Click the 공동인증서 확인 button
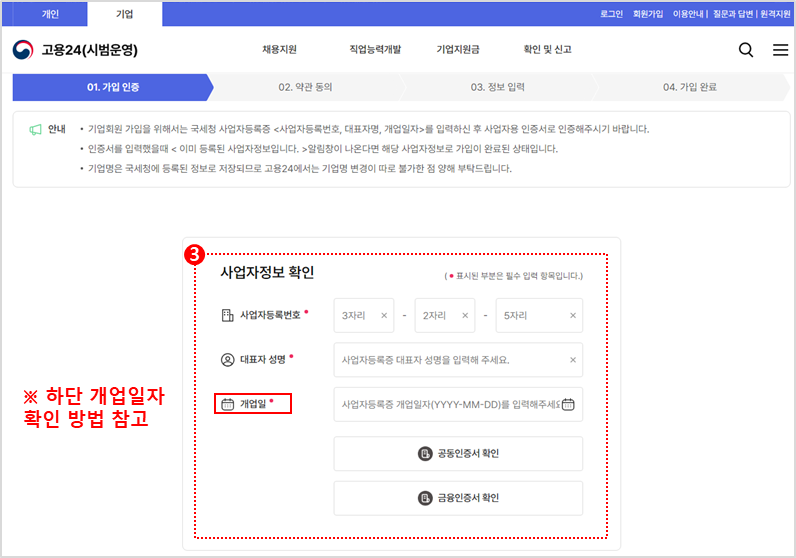The image size is (796, 558). pos(458,454)
